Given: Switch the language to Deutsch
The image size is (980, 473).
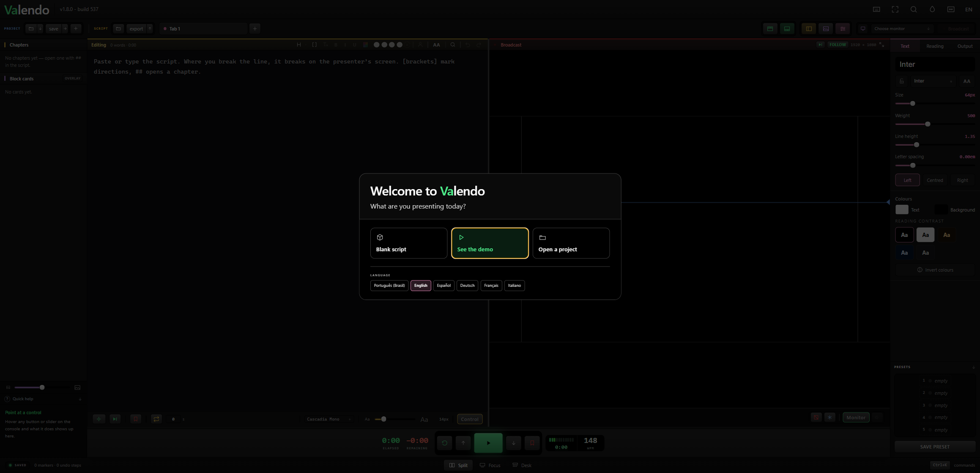Looking at the screenshot, I should 467,286.
